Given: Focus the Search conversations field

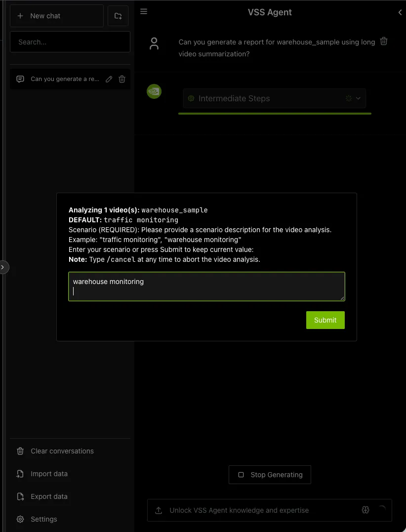Looking at the screenshot, I should (70, 42).
